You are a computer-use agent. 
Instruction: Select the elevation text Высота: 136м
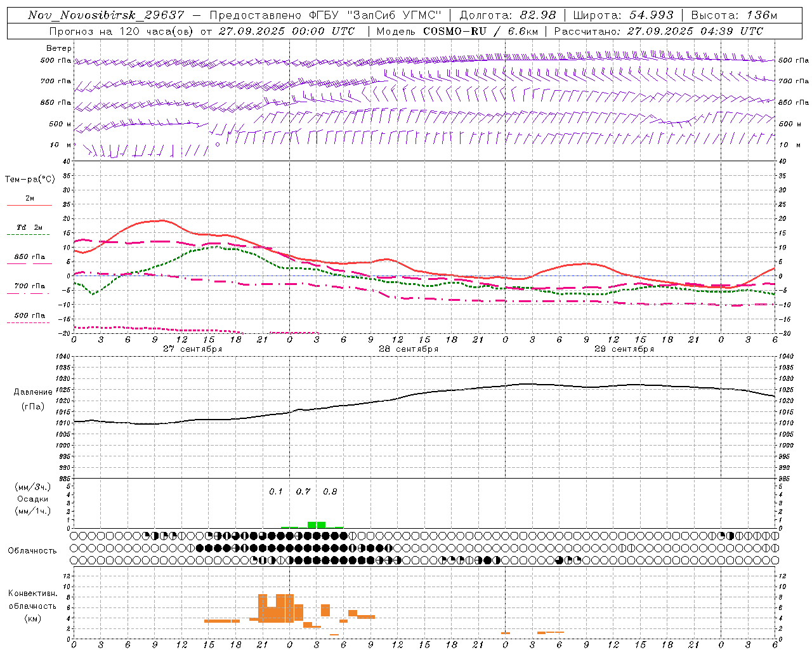pyautogui.click(x=734, y=15)
